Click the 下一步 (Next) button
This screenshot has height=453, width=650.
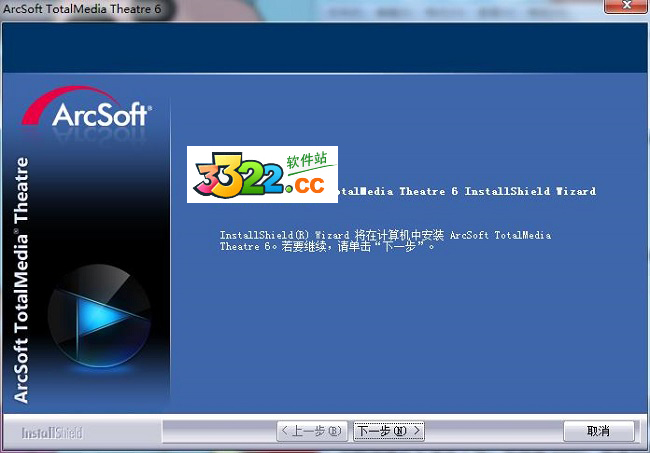[x=389, y=431]
